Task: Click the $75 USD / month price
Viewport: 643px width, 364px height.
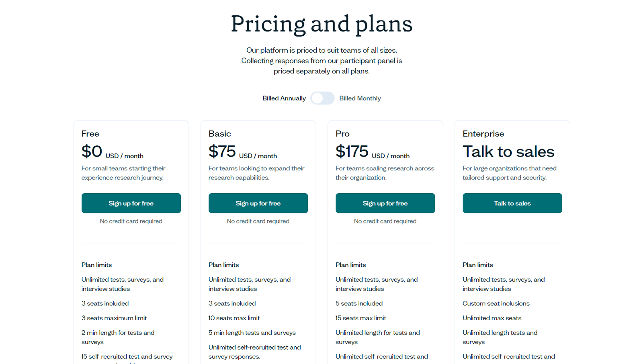Action: point(242,152)
